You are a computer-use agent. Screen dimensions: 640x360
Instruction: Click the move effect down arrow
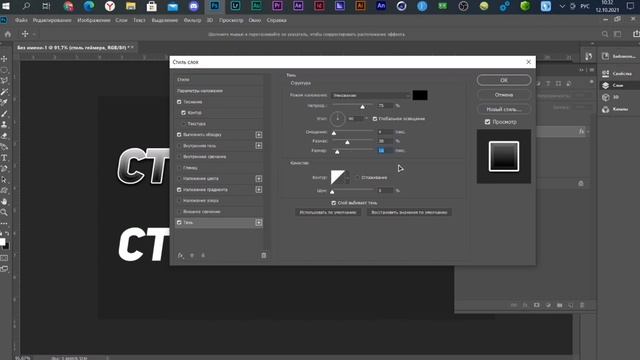(x=203, y=256)
